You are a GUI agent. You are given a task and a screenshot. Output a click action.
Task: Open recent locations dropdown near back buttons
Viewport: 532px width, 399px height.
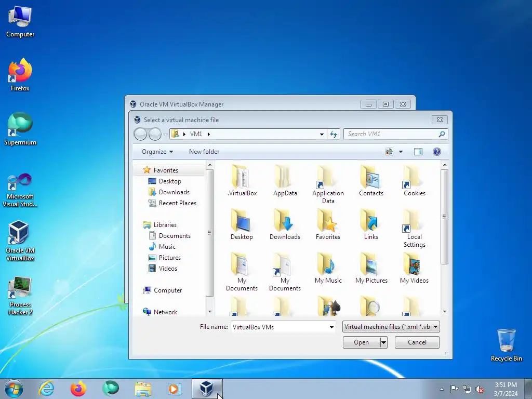pos(165,135)
